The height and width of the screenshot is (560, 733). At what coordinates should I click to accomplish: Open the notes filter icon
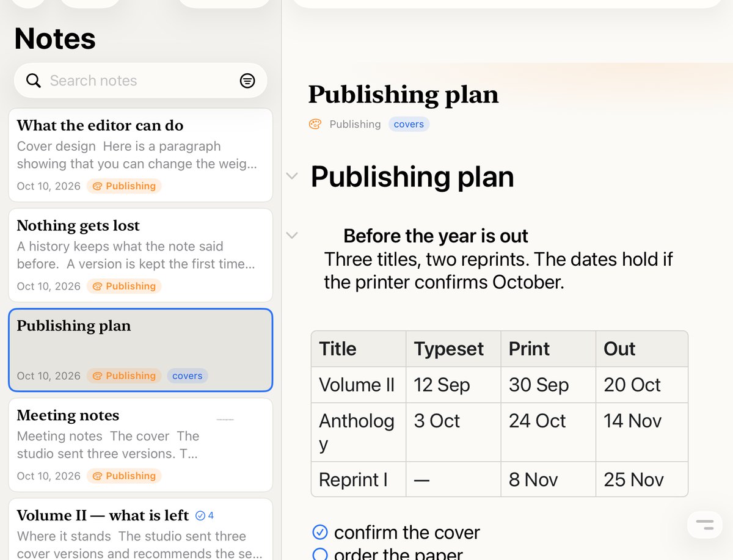(x=247, y=81)
